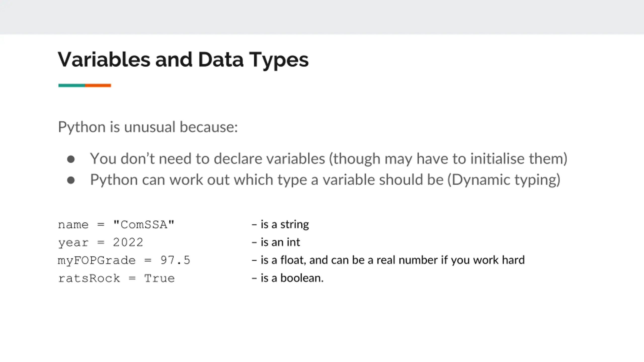Image resolution: width=644 pixels, height=362 pixels.
Task: Click the "– is a string" annotation
Action: [x=280, y=224]
